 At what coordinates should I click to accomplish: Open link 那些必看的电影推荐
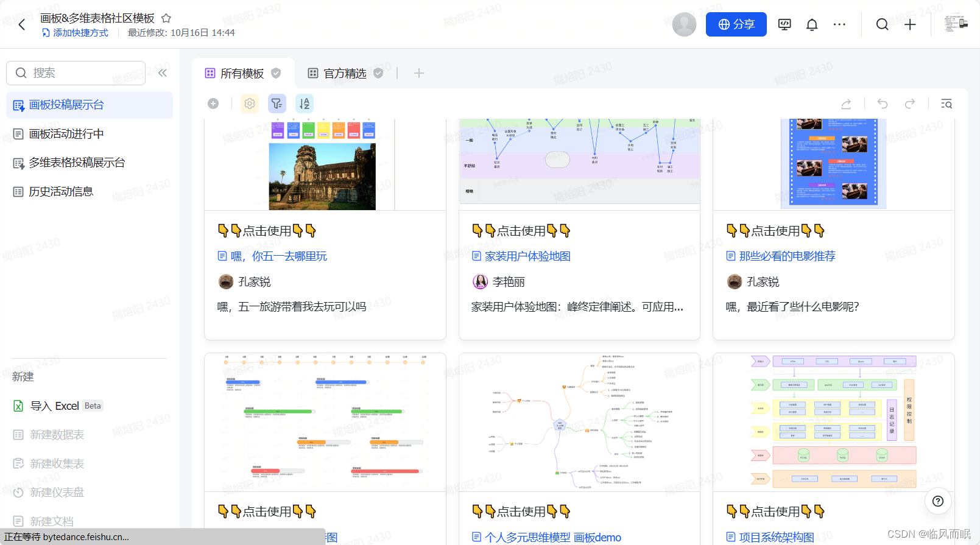pos(781,256)
